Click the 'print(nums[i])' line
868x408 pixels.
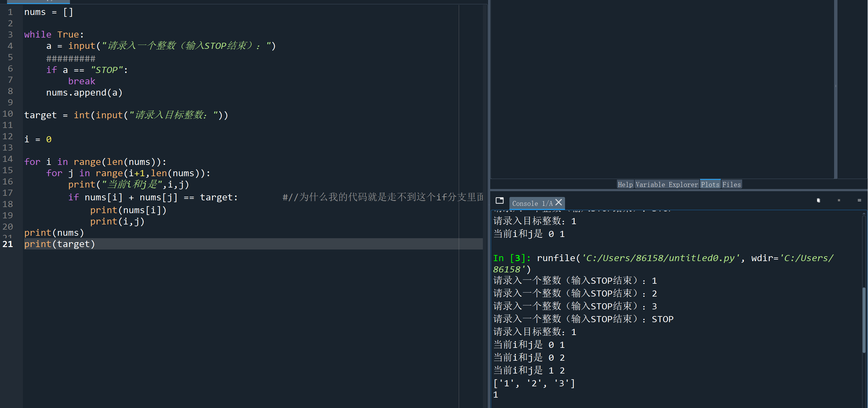[x=128, y=210]
